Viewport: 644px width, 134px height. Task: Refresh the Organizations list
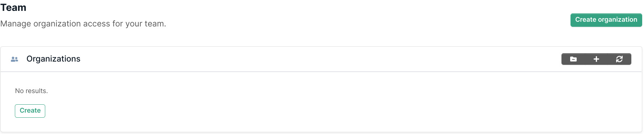click(x=619, y=59)
